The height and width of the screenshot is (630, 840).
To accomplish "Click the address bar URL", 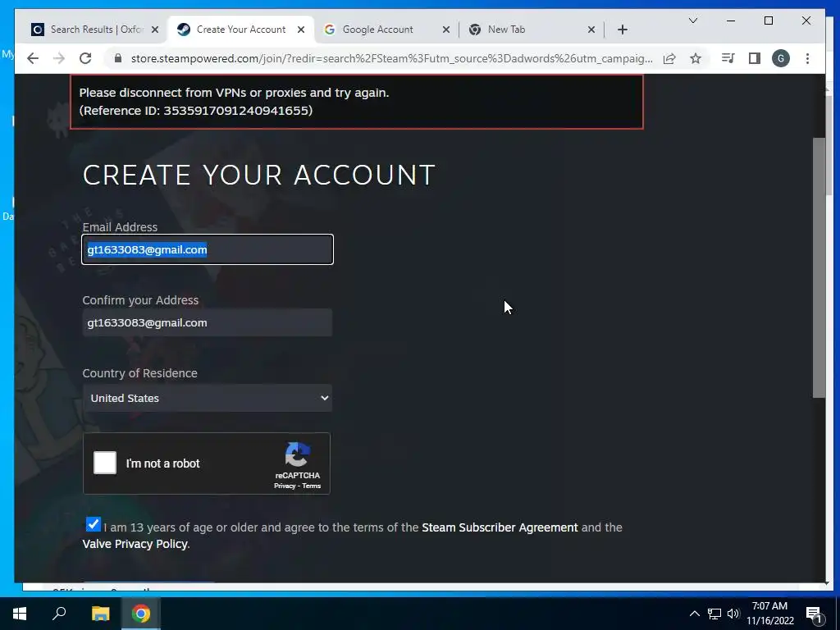I will (391, 58).
